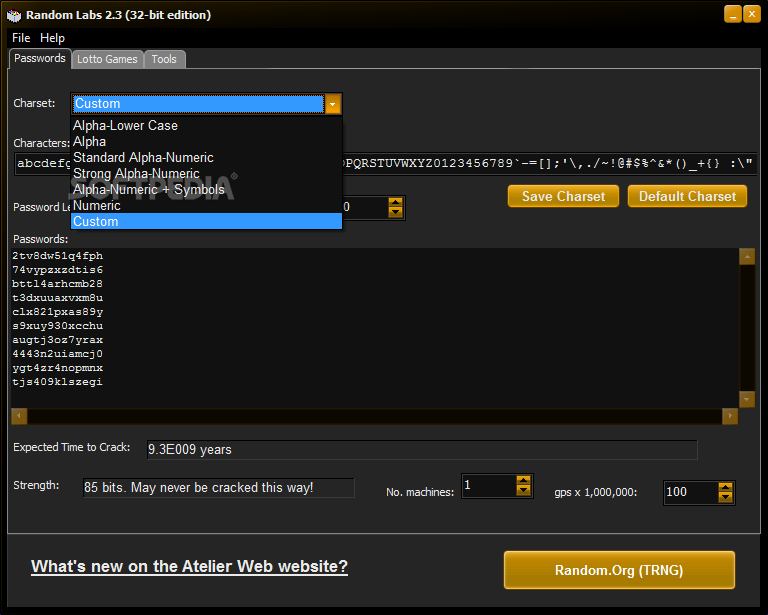Click password 4443n2uiamcj0
Image resolution: width=768 pixels, height=615 pixels.
coord(57,354)
